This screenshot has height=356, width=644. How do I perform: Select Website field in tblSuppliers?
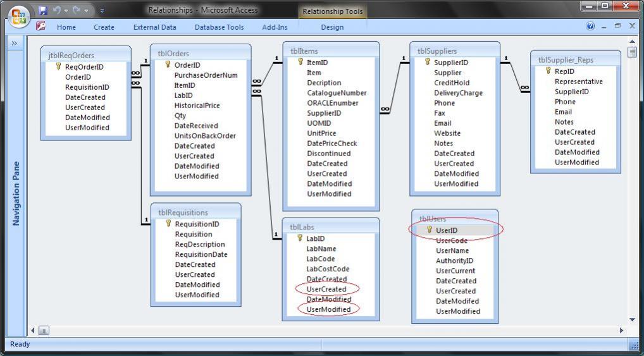447,133
